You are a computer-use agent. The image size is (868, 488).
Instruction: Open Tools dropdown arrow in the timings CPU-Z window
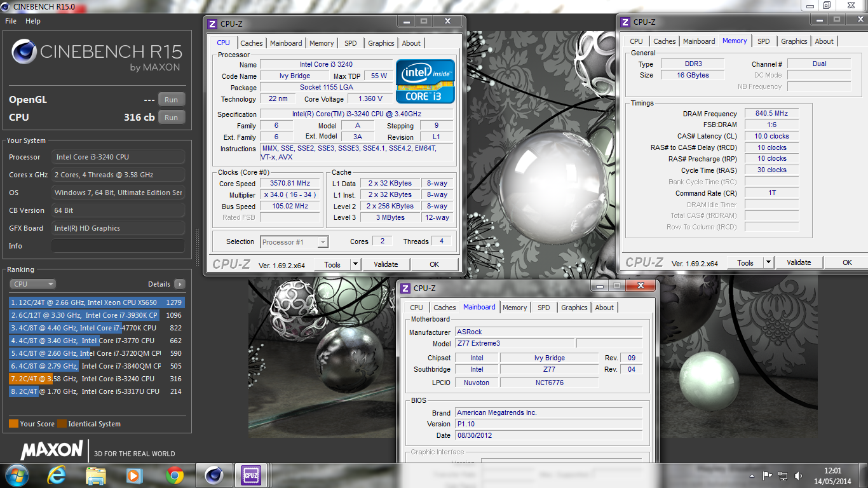768,262
